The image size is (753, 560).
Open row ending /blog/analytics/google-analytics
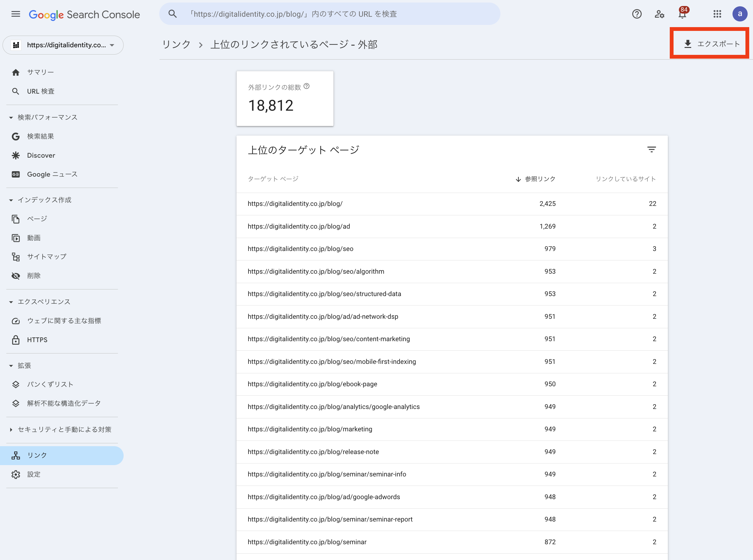click(x=452, y=407)
